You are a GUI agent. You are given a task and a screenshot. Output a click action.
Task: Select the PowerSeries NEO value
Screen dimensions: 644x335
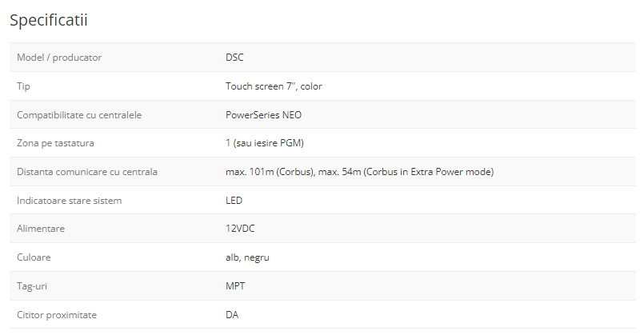click(x=263, y=115)
